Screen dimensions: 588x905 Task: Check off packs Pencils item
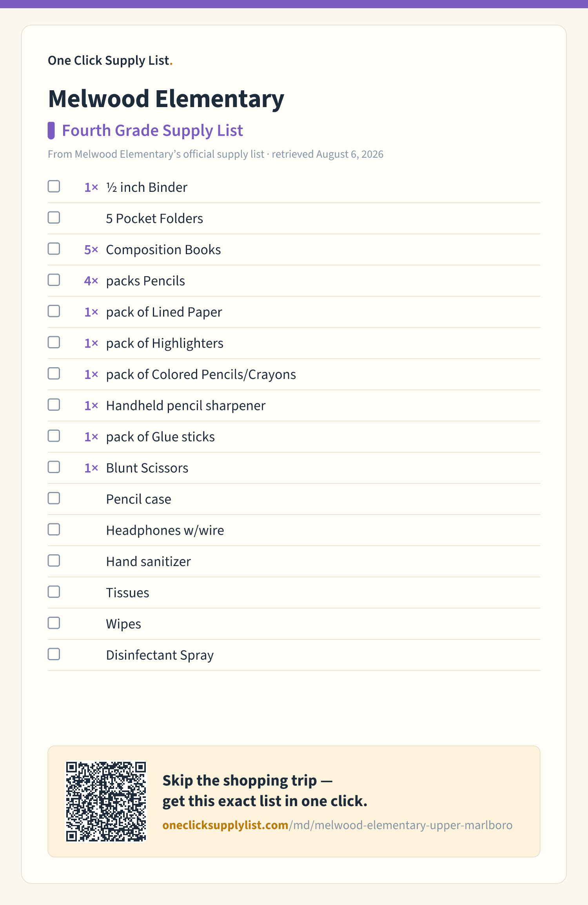point(54,280)
